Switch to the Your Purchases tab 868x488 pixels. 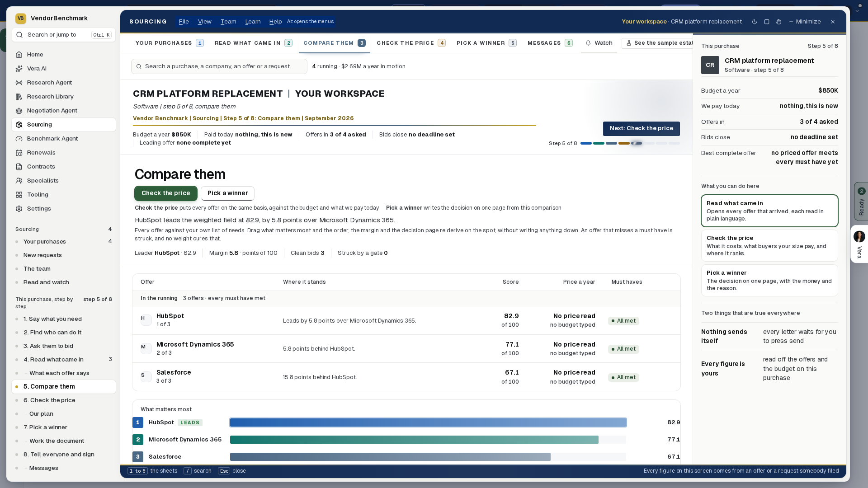click(x=170, y=43)
